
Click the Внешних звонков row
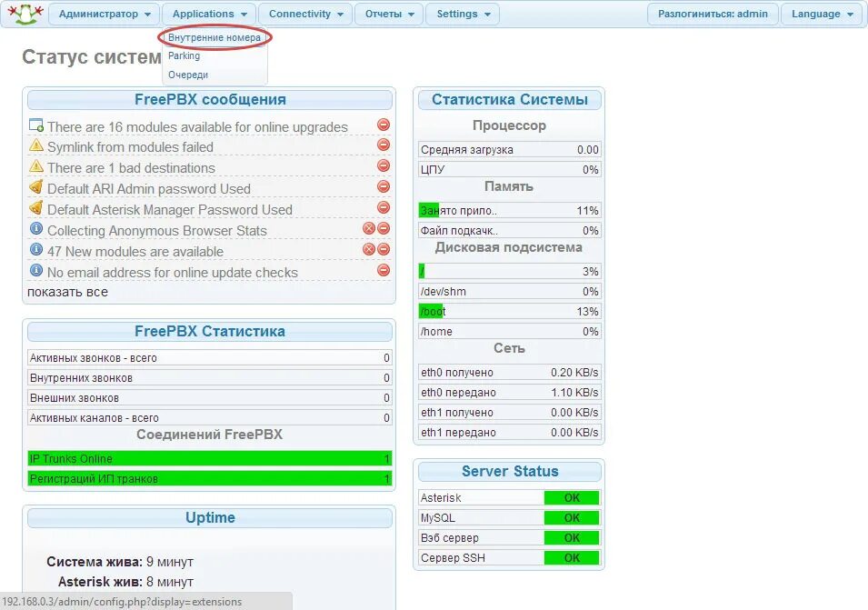point(210,397)
